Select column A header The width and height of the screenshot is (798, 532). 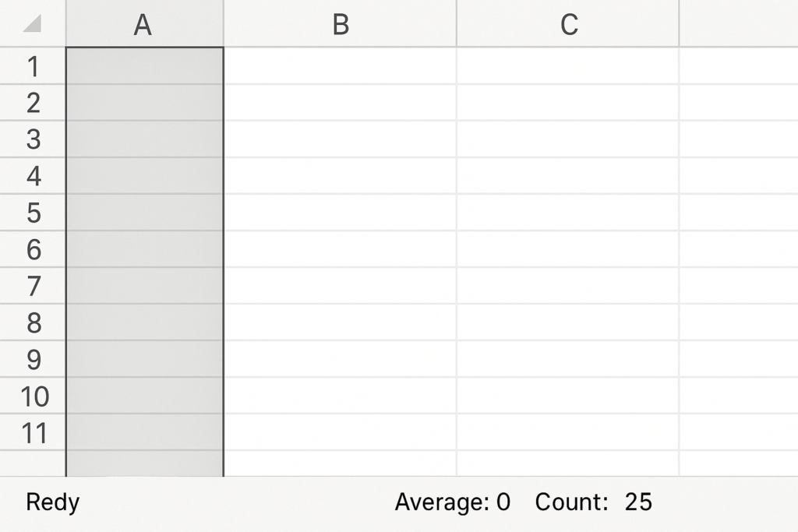pyautogui.click(x=144, y=24)
